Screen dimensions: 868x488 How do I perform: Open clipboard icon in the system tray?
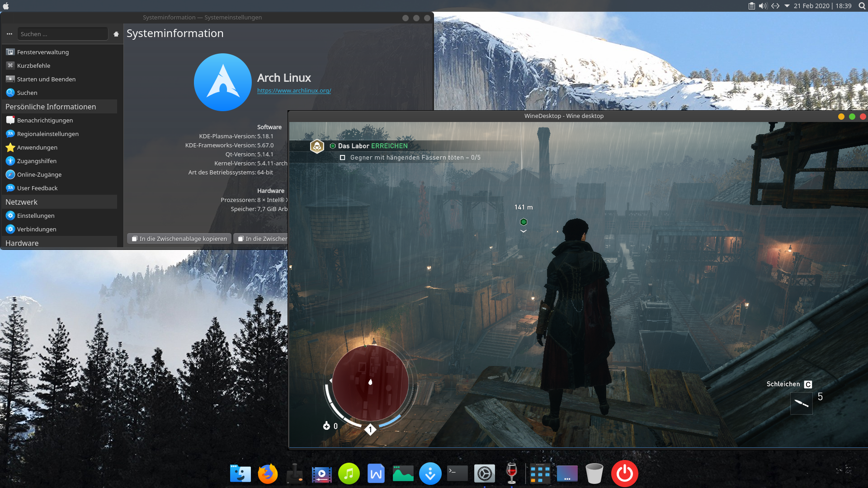[751, 6]
